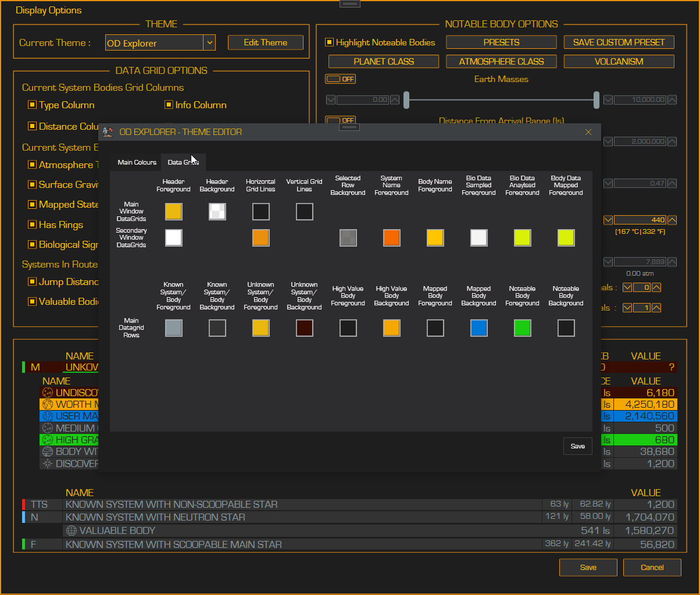The height and width of the screenshot is (595, 700).
Task: Open the VOLCANISM filter
Action: 619,61
